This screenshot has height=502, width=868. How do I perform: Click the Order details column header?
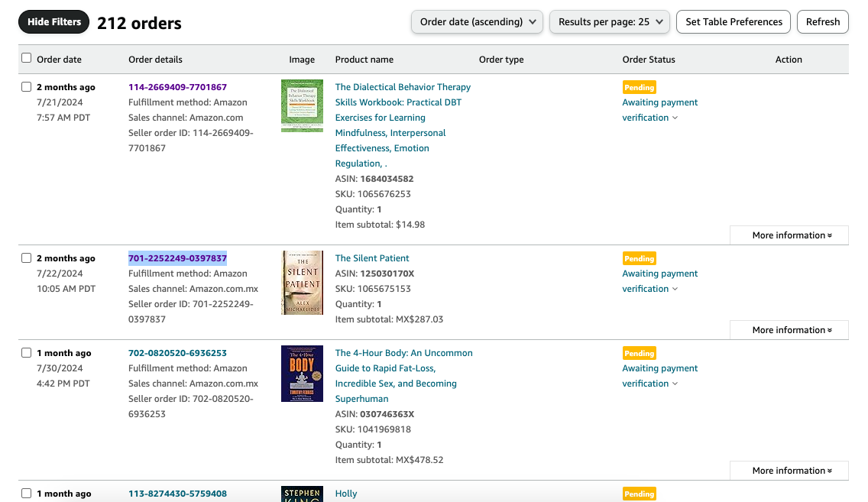pyautogui.click(x=155, y=60)
